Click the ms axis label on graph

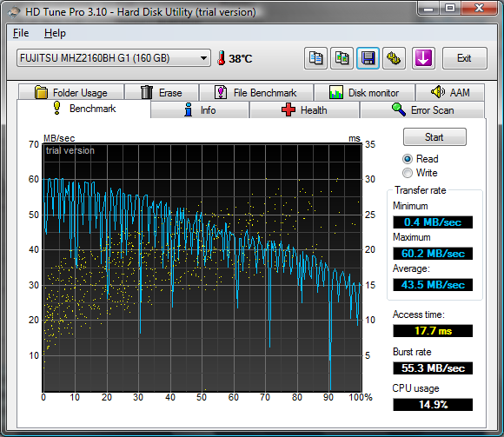click(355, 138)
